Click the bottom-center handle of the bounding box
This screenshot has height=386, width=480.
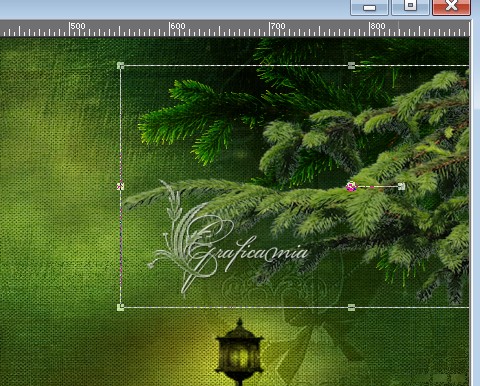(x=351, y=307)
